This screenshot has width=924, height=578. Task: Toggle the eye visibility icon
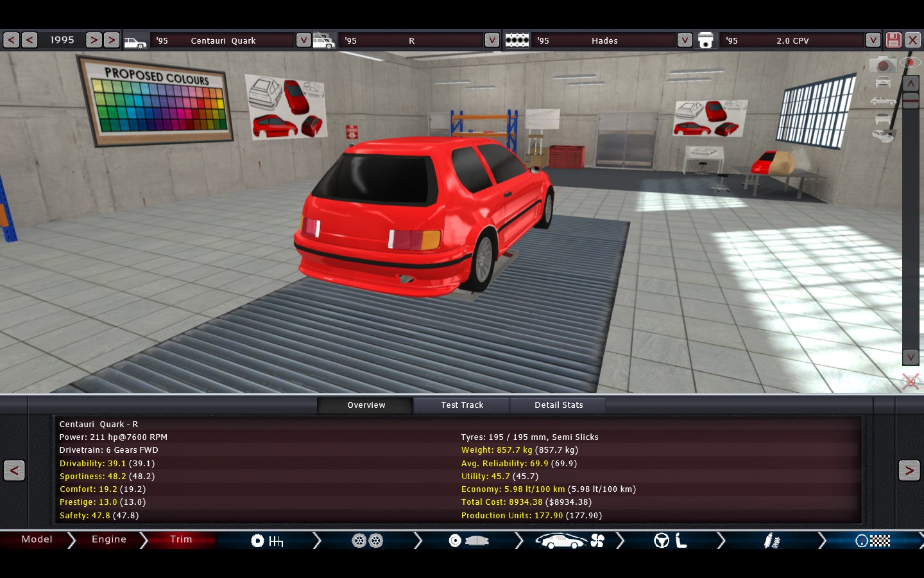point(910,62)
